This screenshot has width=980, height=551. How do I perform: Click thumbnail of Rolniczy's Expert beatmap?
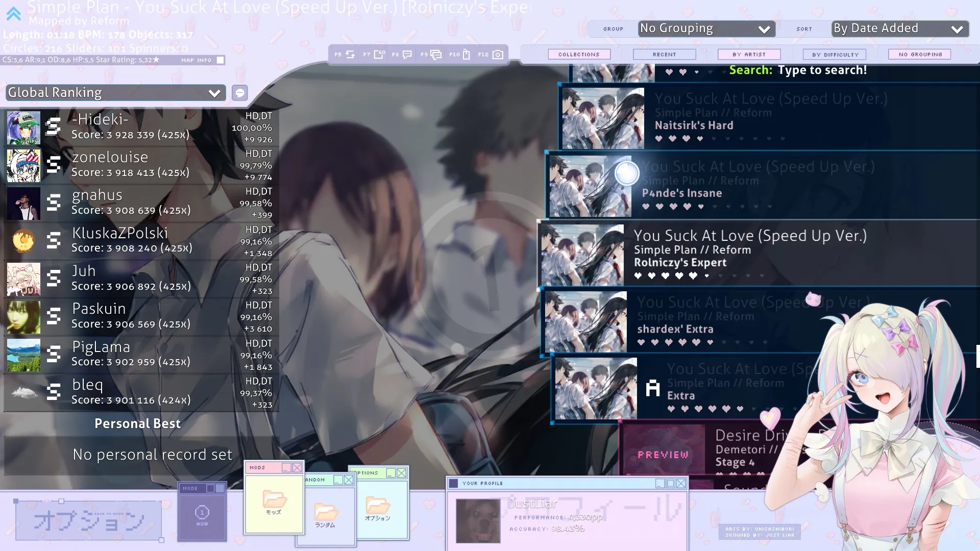582,255
